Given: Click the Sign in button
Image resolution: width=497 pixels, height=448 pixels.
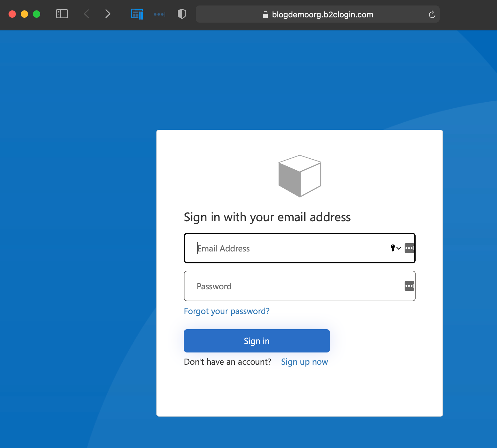Looking at the screenshot, I should (257, 341).
